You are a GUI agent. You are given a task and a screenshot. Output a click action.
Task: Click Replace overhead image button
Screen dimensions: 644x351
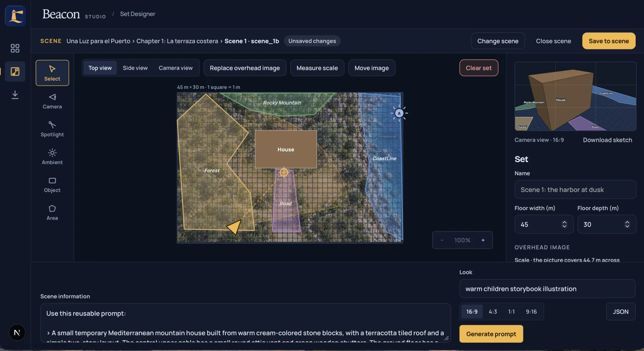point(245,68)
